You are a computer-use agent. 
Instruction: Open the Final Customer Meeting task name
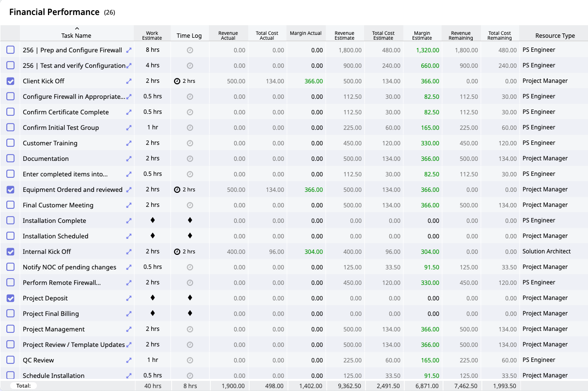pos(58,205)
